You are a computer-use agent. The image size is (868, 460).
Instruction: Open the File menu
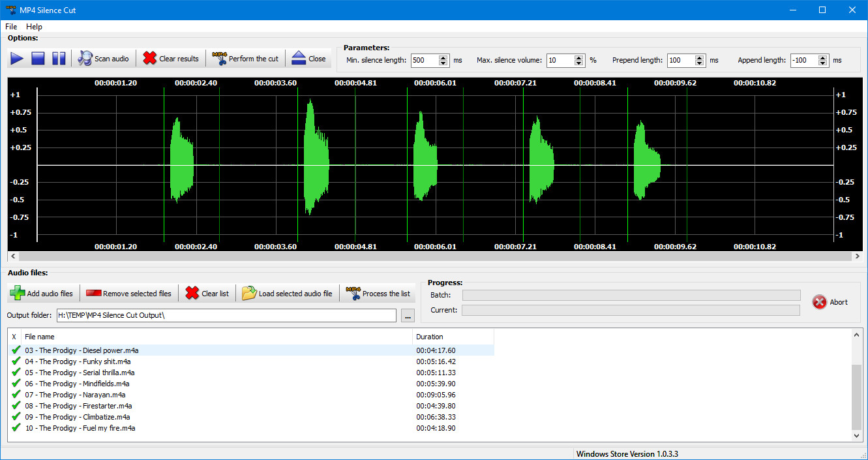pyautogui.click(x=11, y=27)
